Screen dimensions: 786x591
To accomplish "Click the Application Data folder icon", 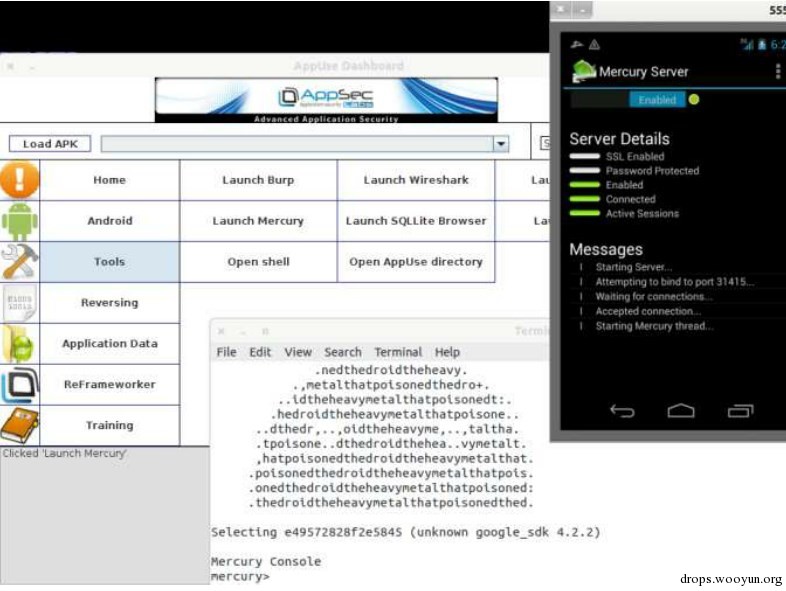I will (x=20, y=344).
